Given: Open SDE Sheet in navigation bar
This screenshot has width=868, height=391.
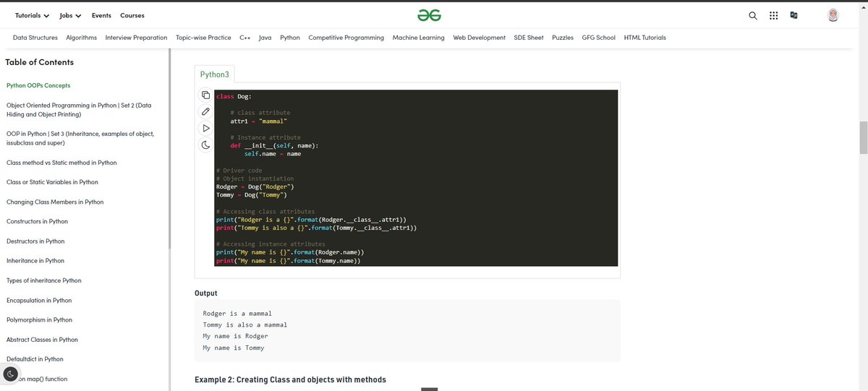Looking at the screenshot, I should coord(529,38).
